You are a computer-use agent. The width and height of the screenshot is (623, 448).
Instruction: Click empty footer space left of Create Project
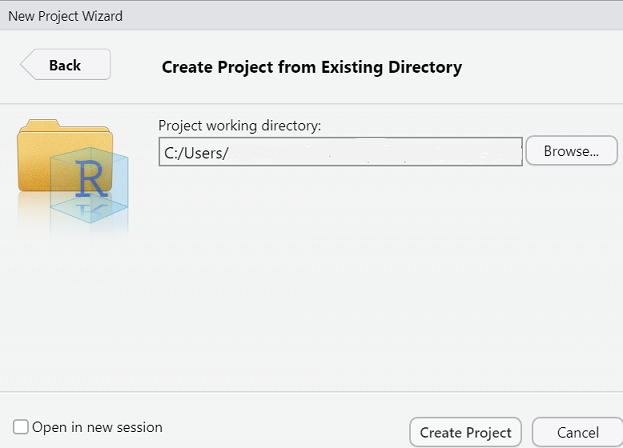pos(290,430)
